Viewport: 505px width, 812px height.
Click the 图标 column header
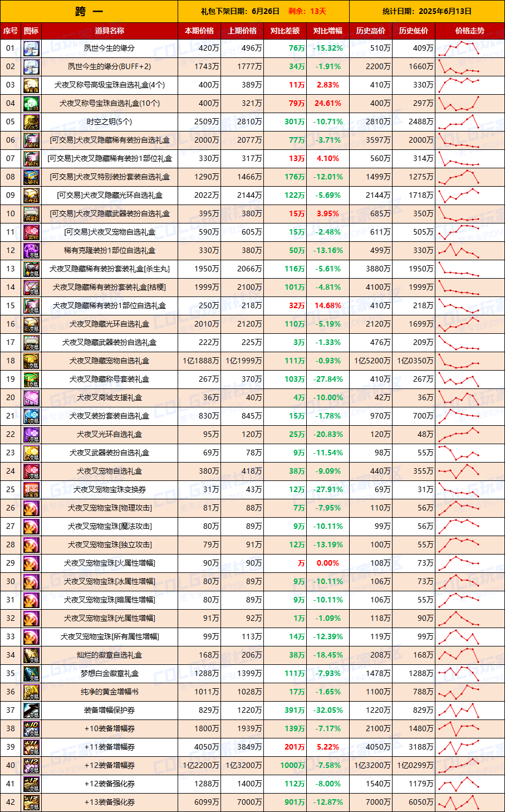tap(31, 31)
